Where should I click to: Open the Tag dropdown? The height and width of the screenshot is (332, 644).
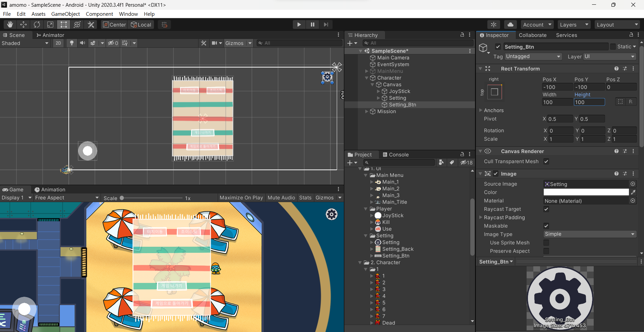coord(533,56)
